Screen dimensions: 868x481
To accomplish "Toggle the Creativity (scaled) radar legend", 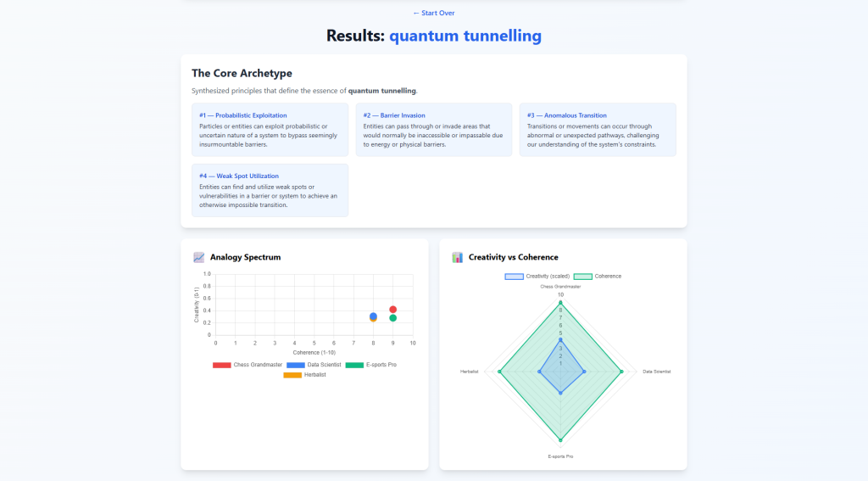I will (537, 277).
